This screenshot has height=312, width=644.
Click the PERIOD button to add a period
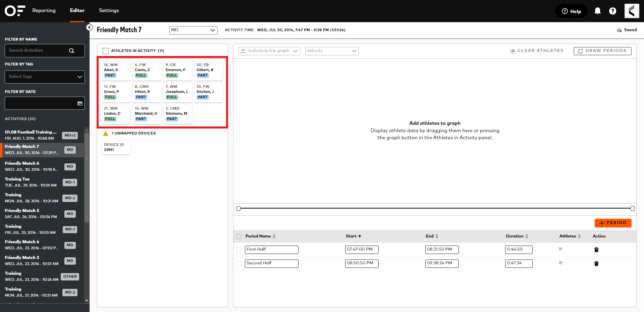click(613, 223)
